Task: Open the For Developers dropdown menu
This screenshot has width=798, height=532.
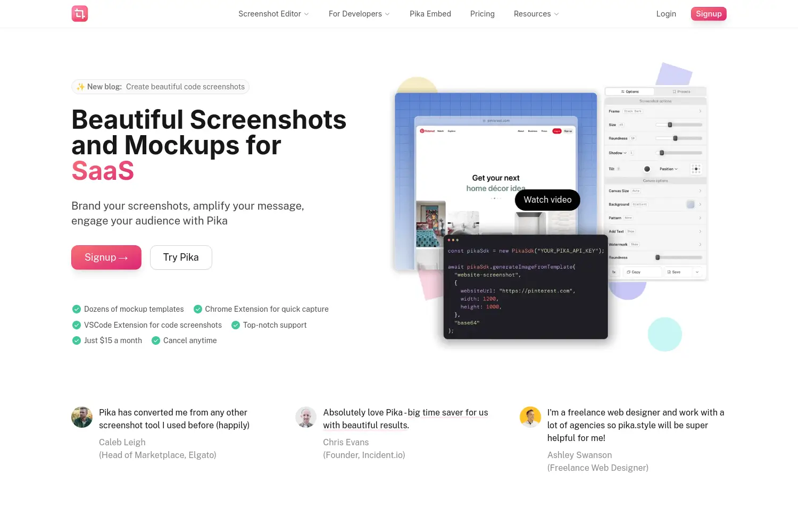Action: [359, 14]
